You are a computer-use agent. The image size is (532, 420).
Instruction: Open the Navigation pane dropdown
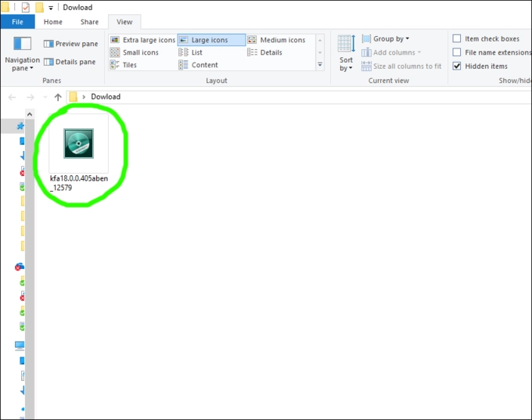coord(22,54)
